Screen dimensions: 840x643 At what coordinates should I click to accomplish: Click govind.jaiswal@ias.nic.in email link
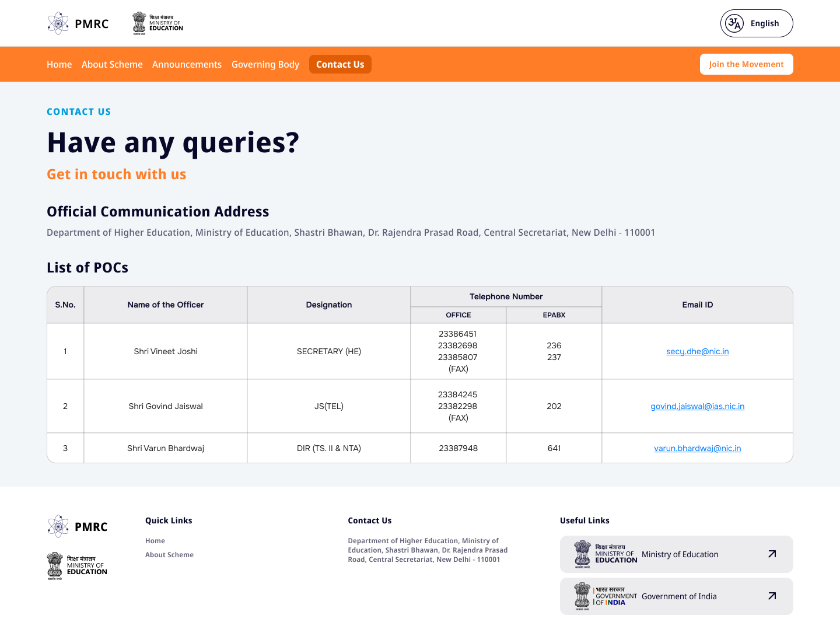click(697, 406)
